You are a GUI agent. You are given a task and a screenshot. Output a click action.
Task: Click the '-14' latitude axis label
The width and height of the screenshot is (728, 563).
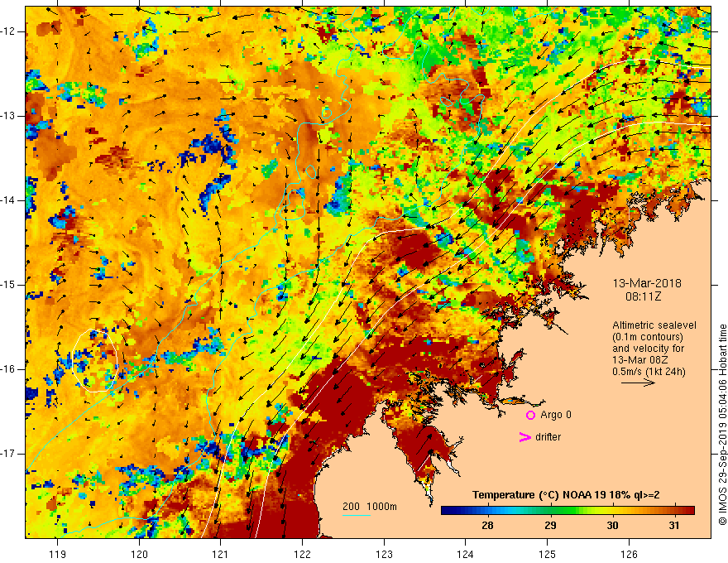pyautogui.click(x=7, y=200)
